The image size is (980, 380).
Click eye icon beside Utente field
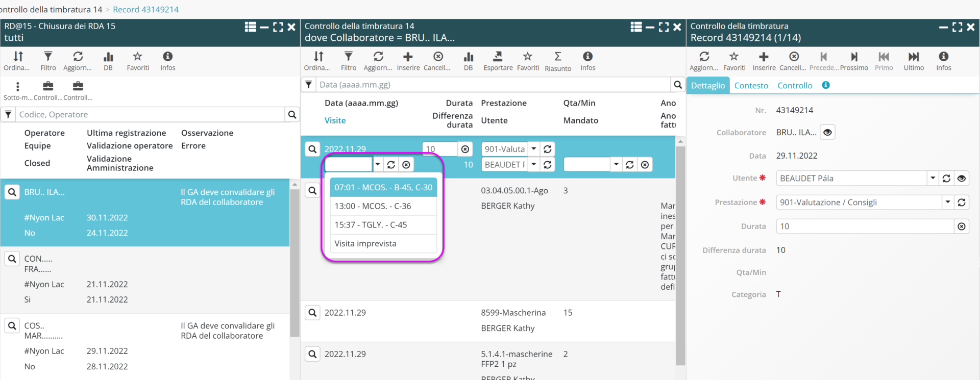pyautogui.click(x=962, y=179)
